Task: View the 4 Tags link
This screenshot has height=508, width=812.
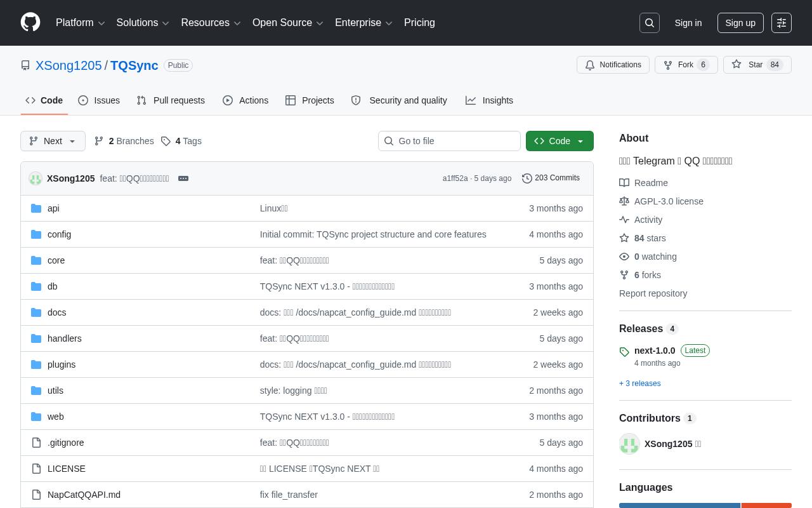Action: (181, 141)
